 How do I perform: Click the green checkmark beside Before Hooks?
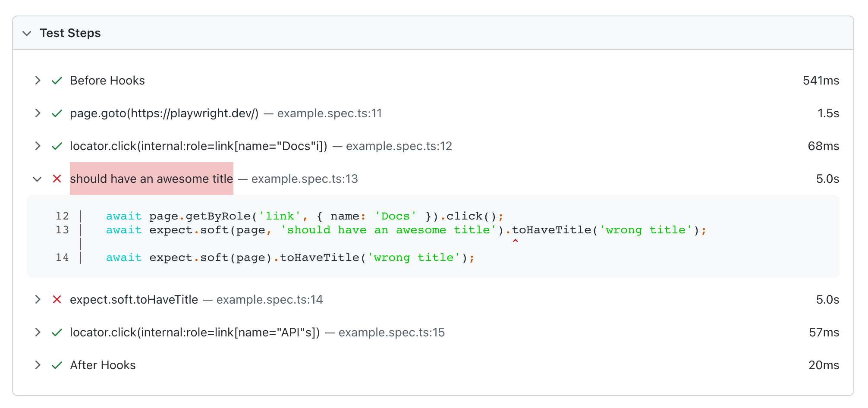(57, 81)
